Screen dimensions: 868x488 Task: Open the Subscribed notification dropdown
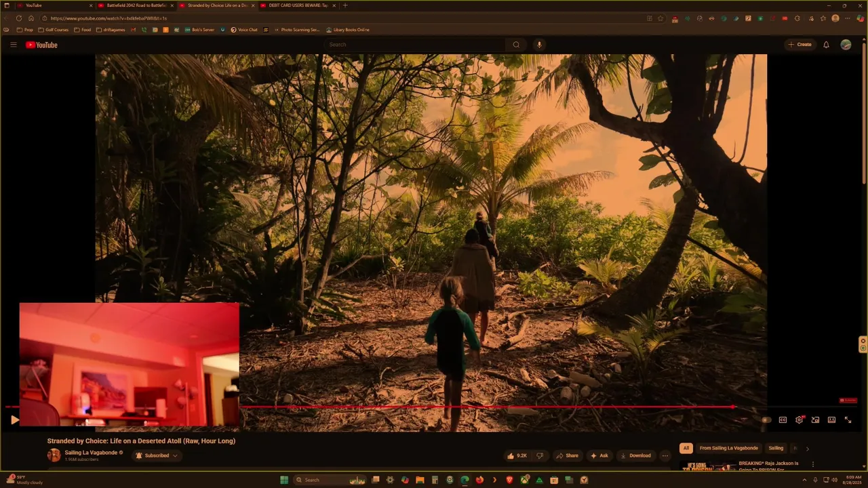tap(157, 455)
